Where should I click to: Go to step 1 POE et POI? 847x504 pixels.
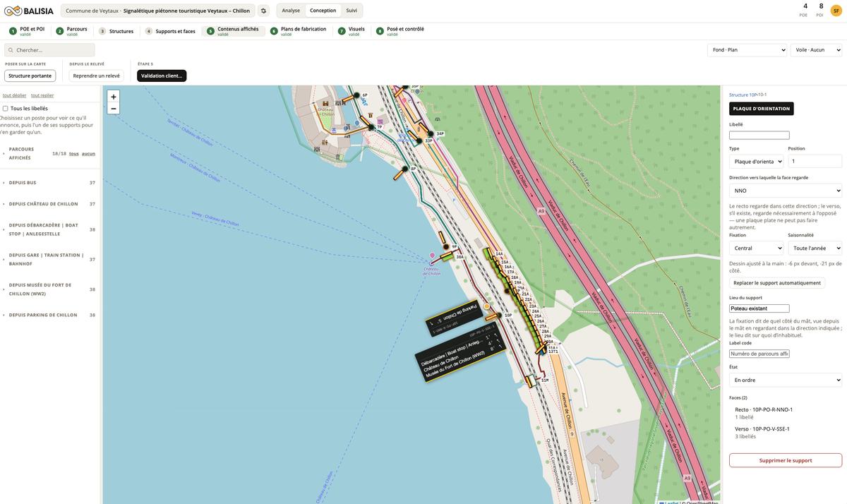click(28, 31)
